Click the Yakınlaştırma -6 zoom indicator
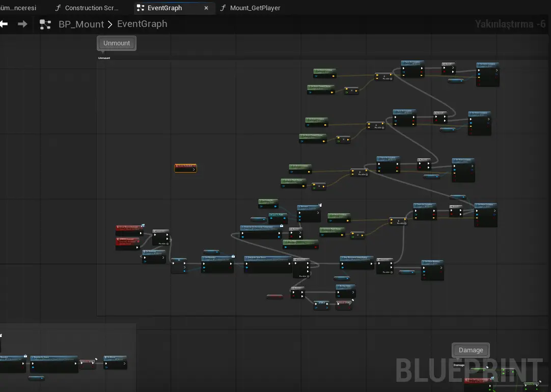Viewport: 551px width, 392px height. click(510, 24)
